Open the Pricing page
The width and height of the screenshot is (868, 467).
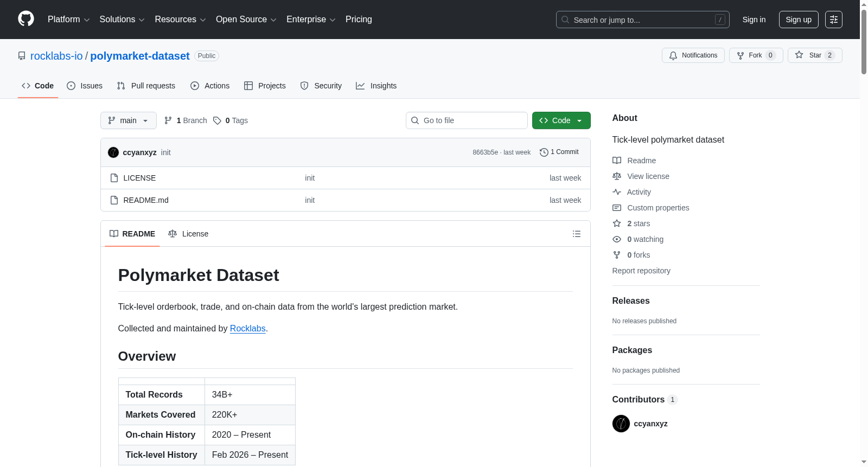(359, 20)
